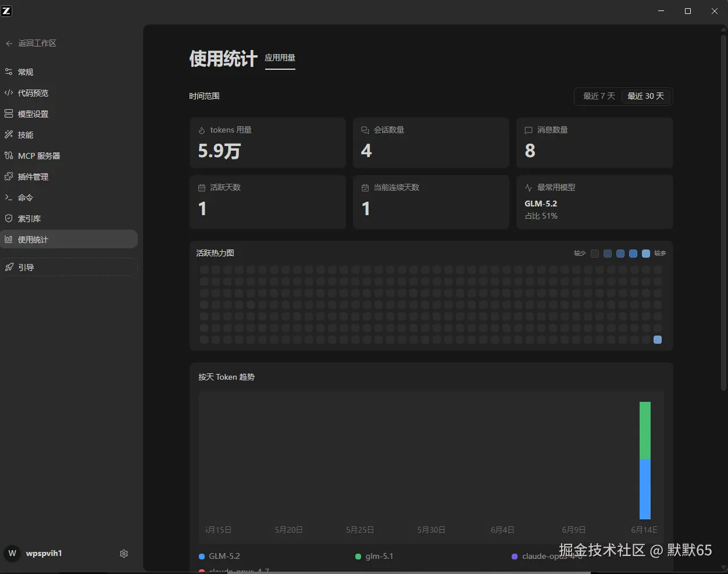The width and height of the screenshot is (728, 574).
Task: Click the 索引库 shield icon
Action: coord(9,219)
